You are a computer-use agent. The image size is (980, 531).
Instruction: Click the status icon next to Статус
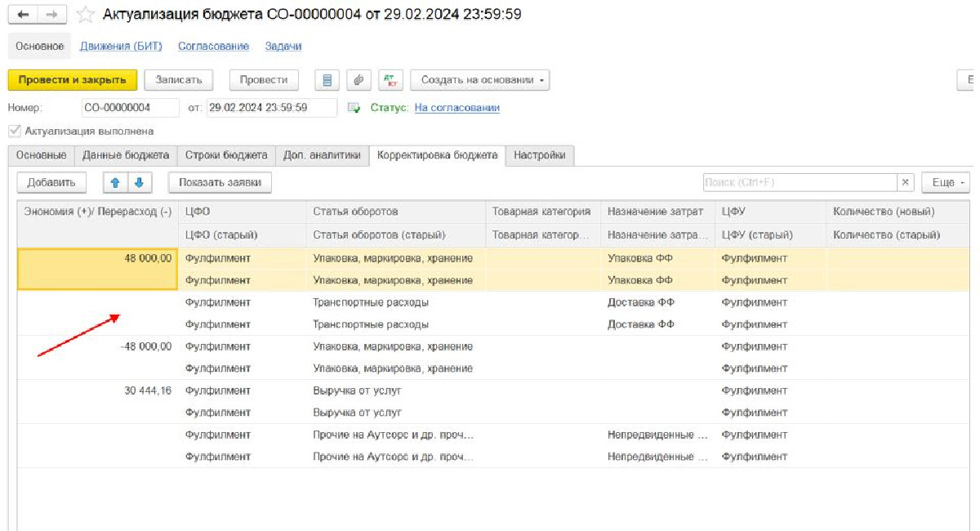[354, 108]
